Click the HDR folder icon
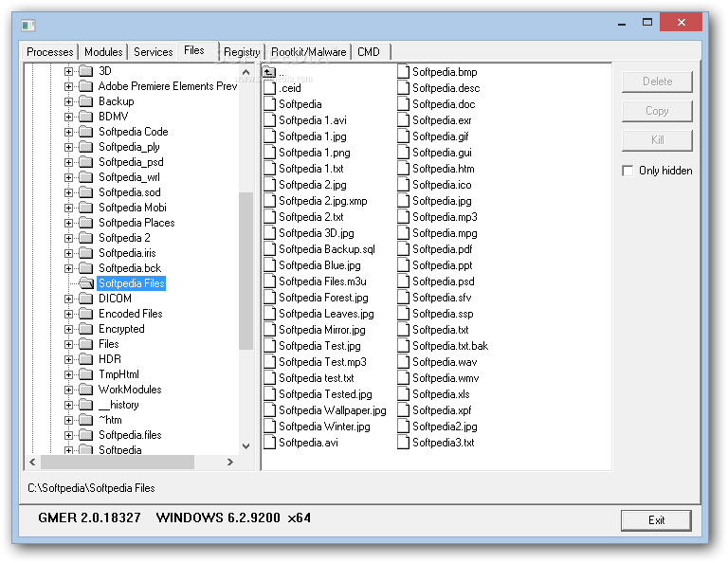 click(x=86, y=359)
